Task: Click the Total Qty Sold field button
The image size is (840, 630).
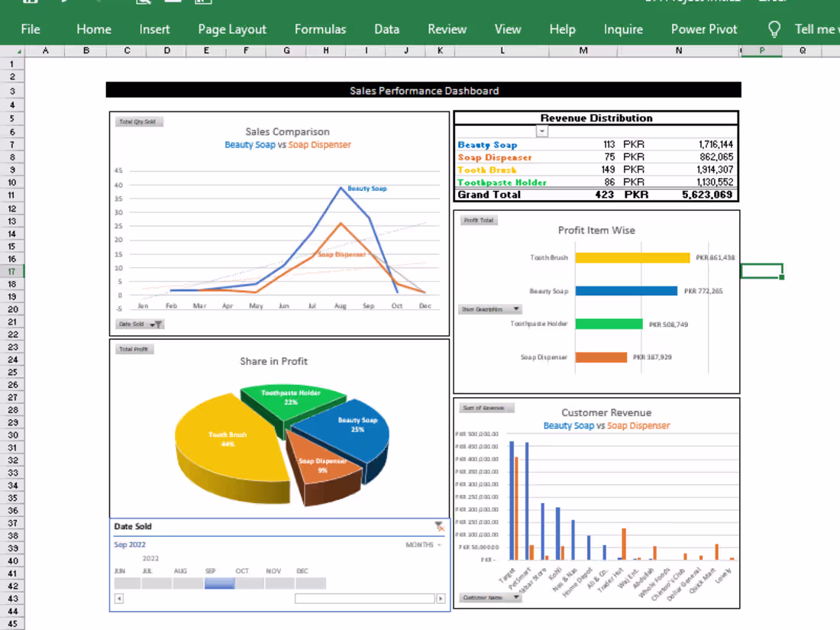Action: pos(138,121)
